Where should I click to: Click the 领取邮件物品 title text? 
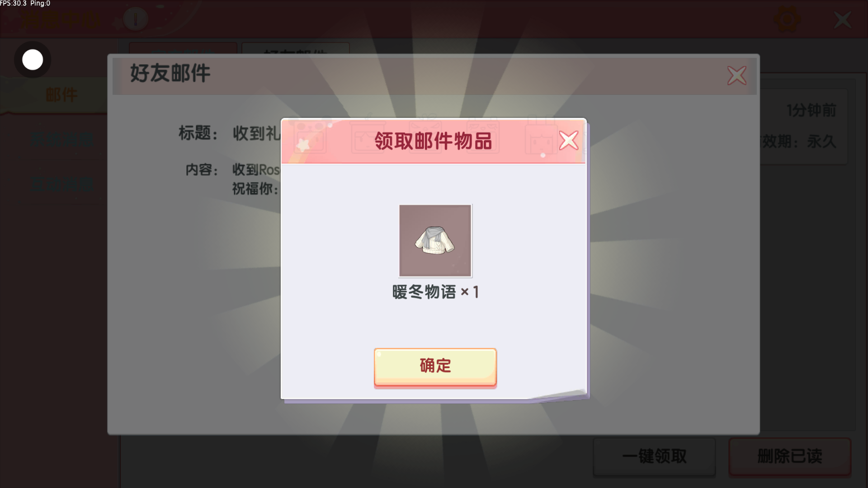click(433, 141)
